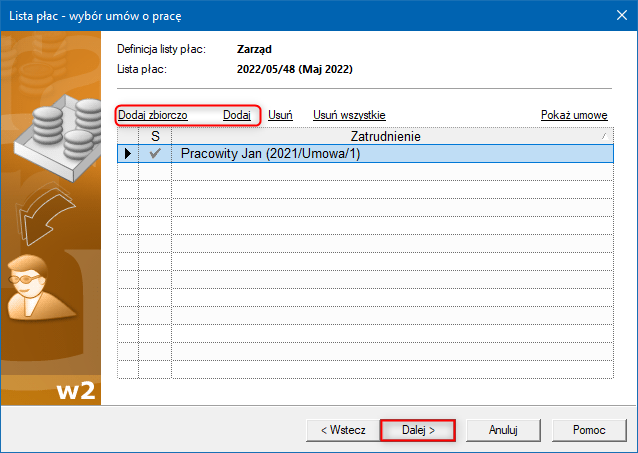Viewport: 638px width, 453px height.
Task: Open Pokaż umowę link
Action: [x=574, y=115]
